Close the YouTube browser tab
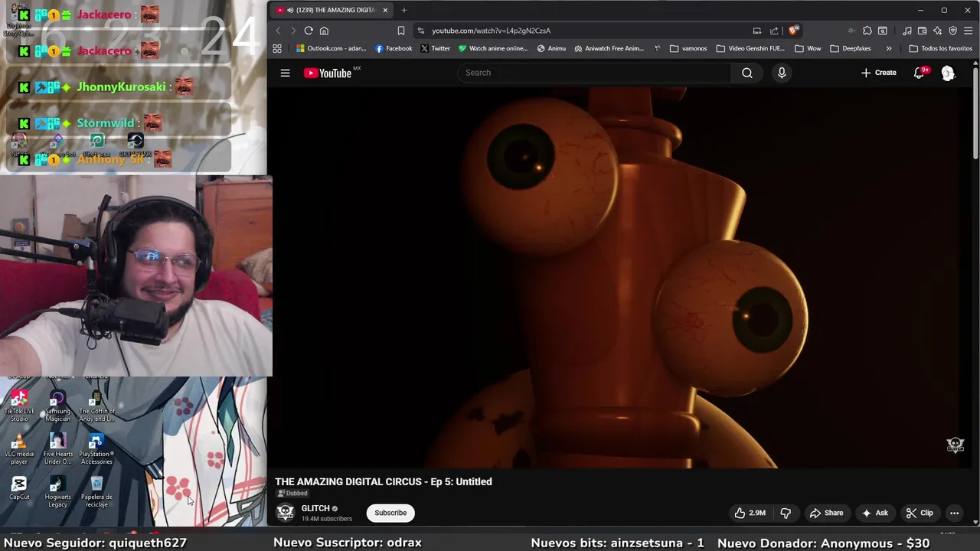This screenshot has height=551, width=980. [x=385, y=10]
